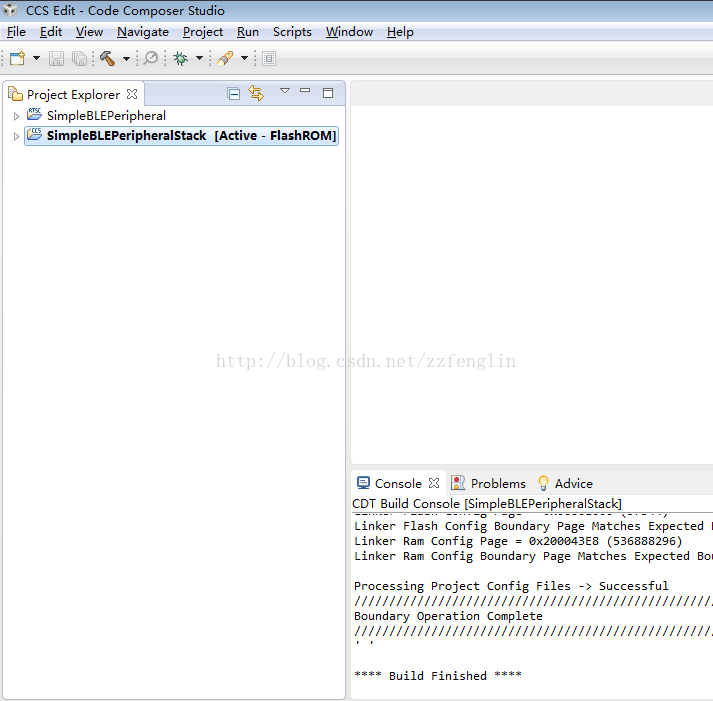Open the Run menu
Viewport: 713px width, 701px height.
(248, 32)
